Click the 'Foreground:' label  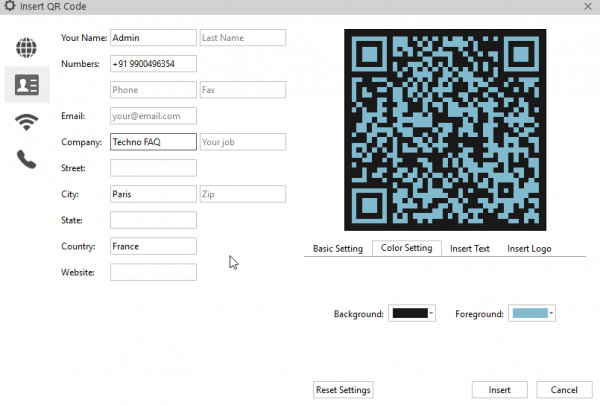click(x=479, y=314)
